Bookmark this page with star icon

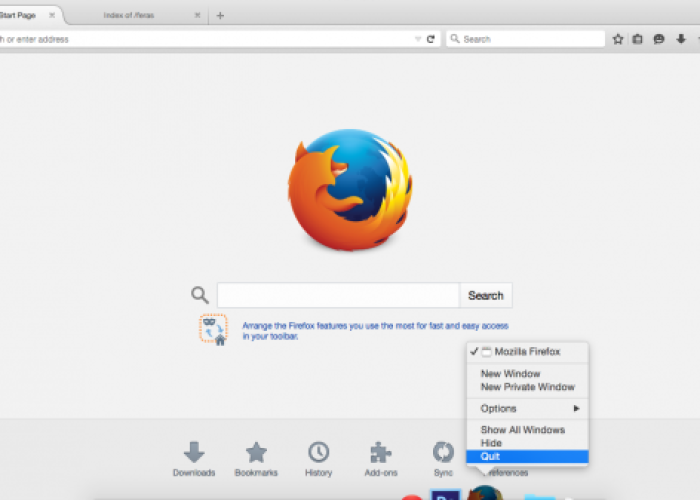[x=618, y=39]
